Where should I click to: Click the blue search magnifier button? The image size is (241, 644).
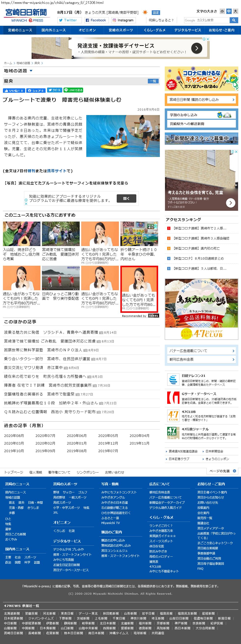(x=233, y=20)
